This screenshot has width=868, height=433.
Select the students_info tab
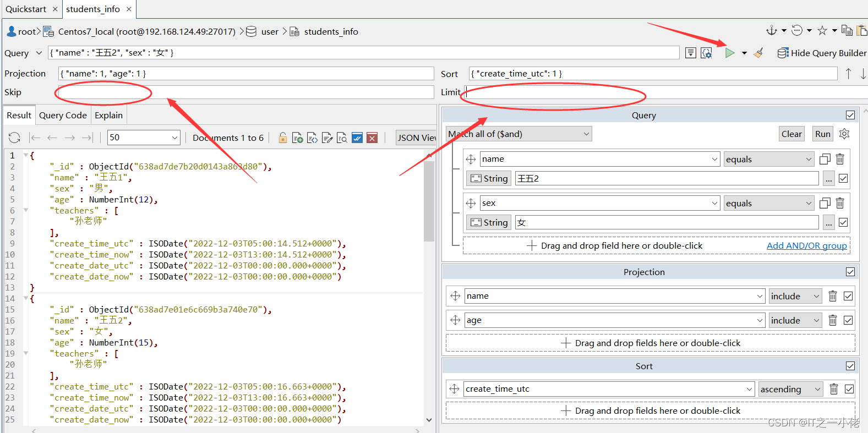click(x=93, y=9)
